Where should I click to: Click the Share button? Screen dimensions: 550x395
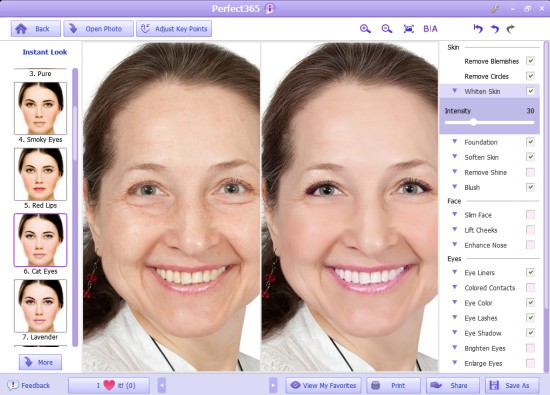coord(452,385)
